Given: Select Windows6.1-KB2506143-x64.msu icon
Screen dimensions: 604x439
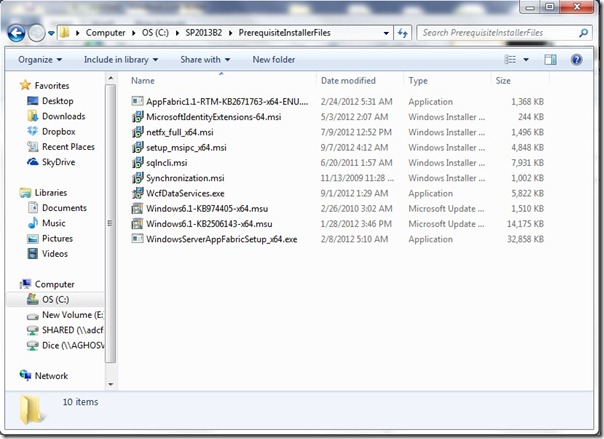Looking at the screenshot, I should 137,224.
